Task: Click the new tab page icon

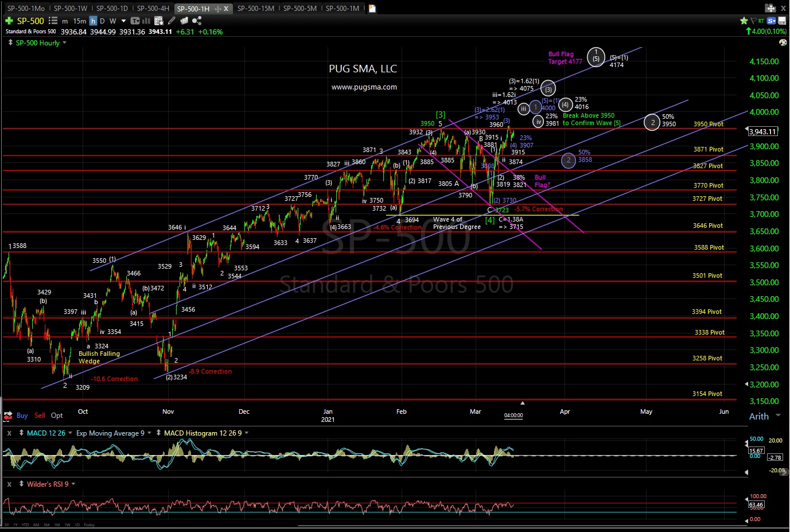Action: [x=372, y=8]
